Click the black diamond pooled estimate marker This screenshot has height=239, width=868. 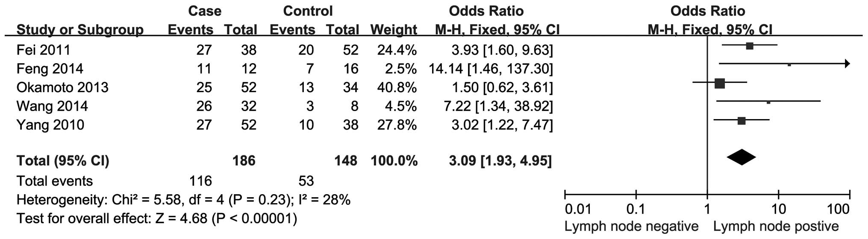[741, 157]
